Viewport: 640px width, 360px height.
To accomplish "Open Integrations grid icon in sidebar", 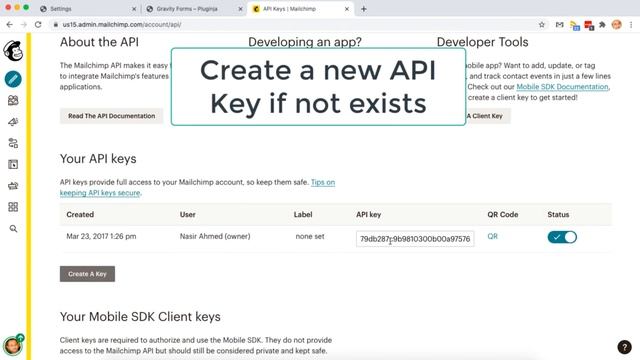I will pyautogui.click(x=13, y=207).
